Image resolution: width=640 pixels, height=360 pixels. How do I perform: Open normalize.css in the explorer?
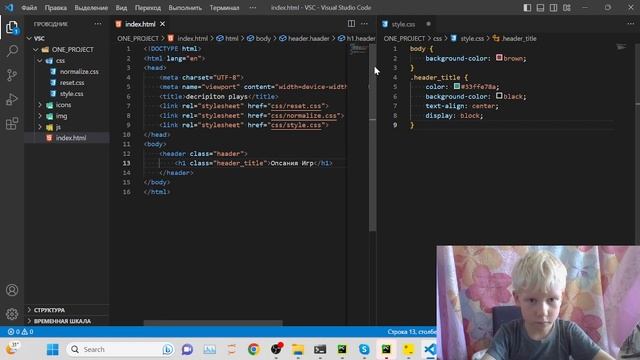click(x=79, y=71)
